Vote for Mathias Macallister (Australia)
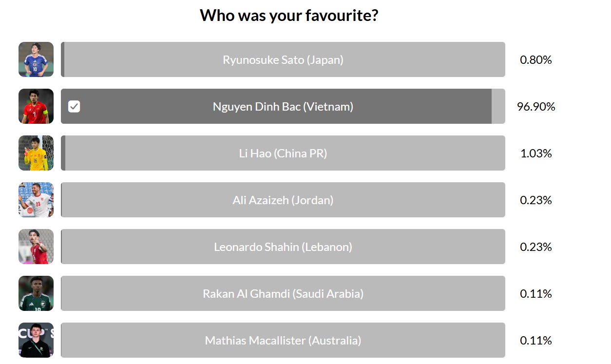The width and height of the screenshot is (611, 364). click(x=283, y=340)
